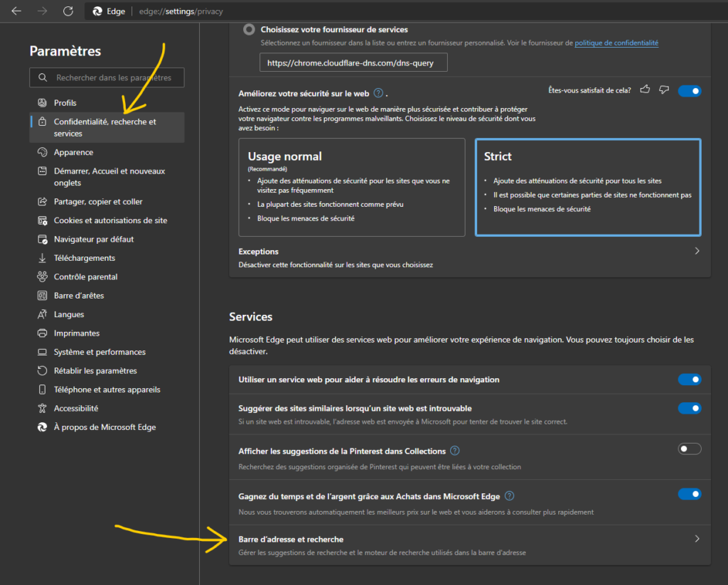Click the Accessibilité icon
The image size is (728, 585).
click(42, 408)
